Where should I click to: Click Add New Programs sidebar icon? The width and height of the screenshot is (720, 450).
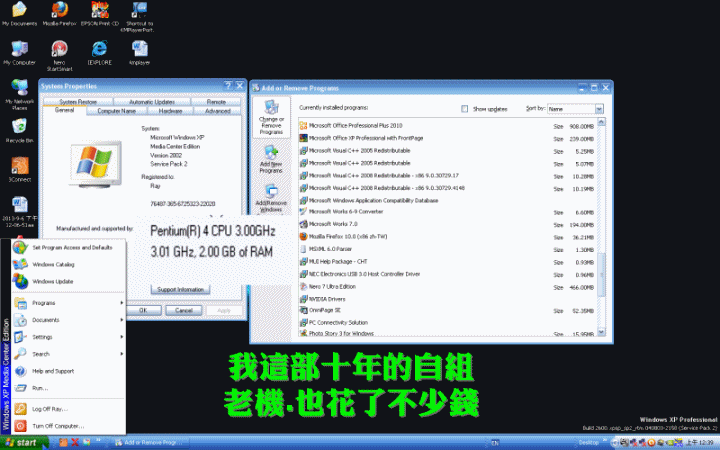[x=271, y=159]
